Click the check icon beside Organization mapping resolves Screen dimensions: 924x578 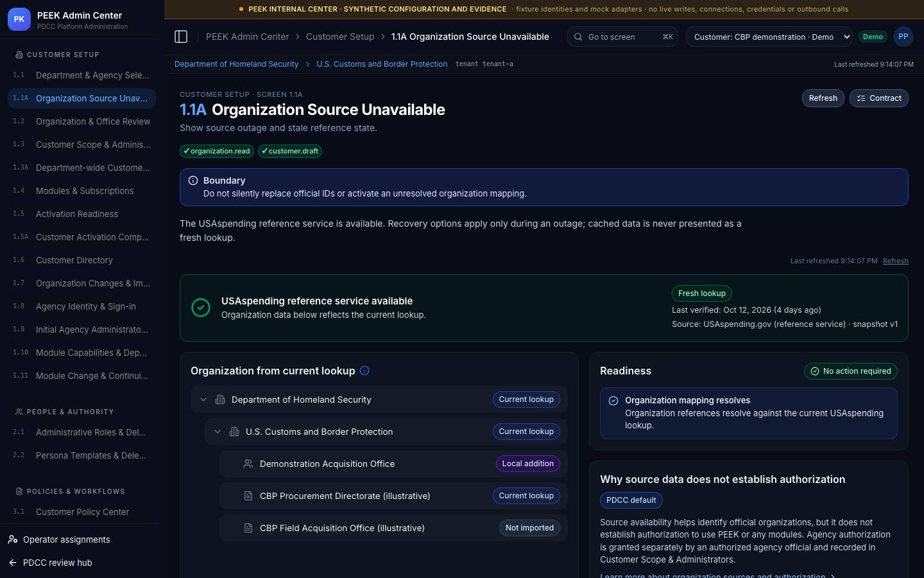coord(613,401)
